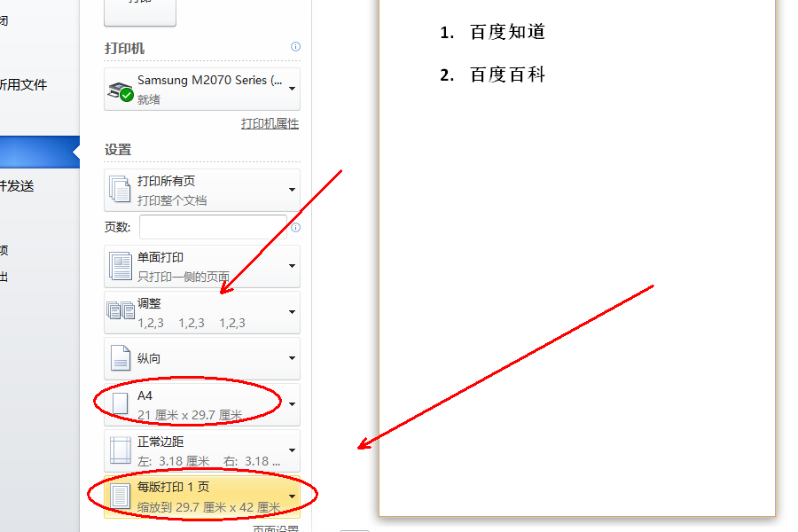Click the A4 paper size icon
This screenshot has width=798, height=532.
click(x=120, y=403)
